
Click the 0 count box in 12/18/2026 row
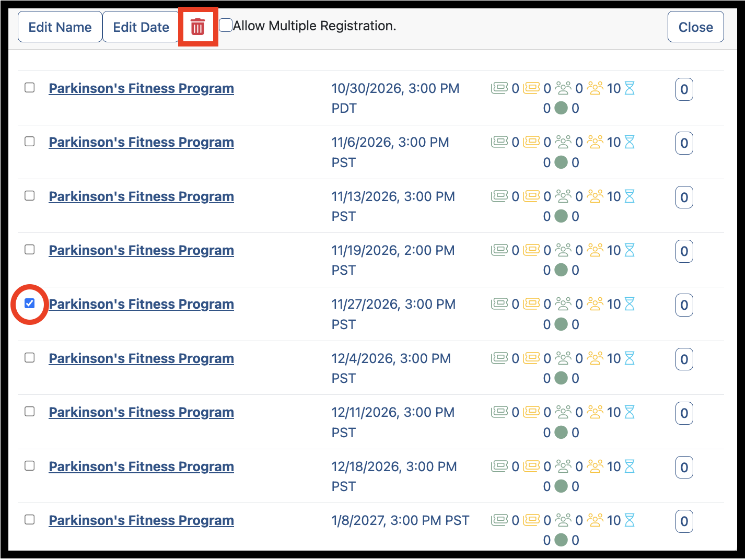(684, 468)
